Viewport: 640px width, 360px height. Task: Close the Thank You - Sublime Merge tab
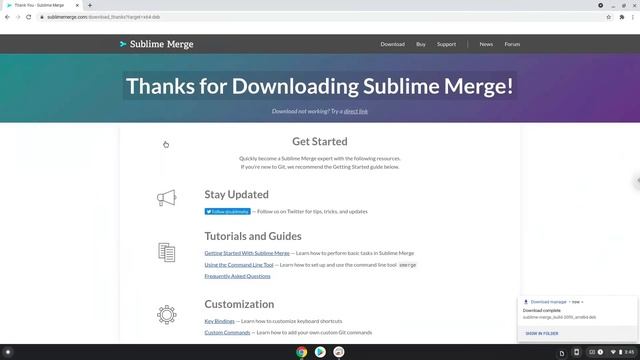click(77, 5)
